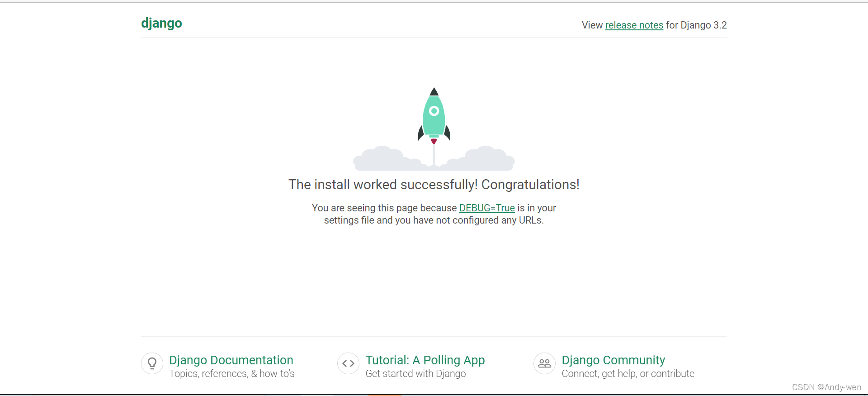The height and width of the screenshot is (396, 868).
Task: Click 'for Django 3.2' version text
Action: pyautogui.click(x=696, y=25)
